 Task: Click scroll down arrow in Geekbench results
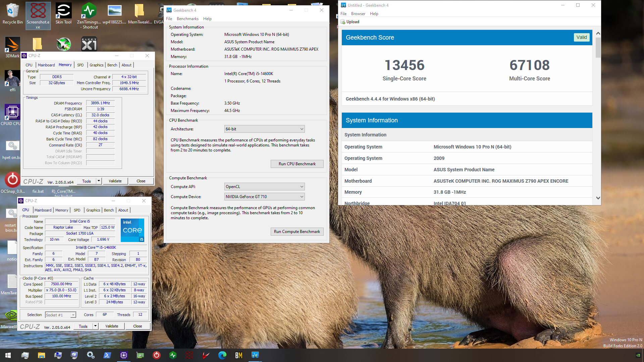click(x=598, y=198)
